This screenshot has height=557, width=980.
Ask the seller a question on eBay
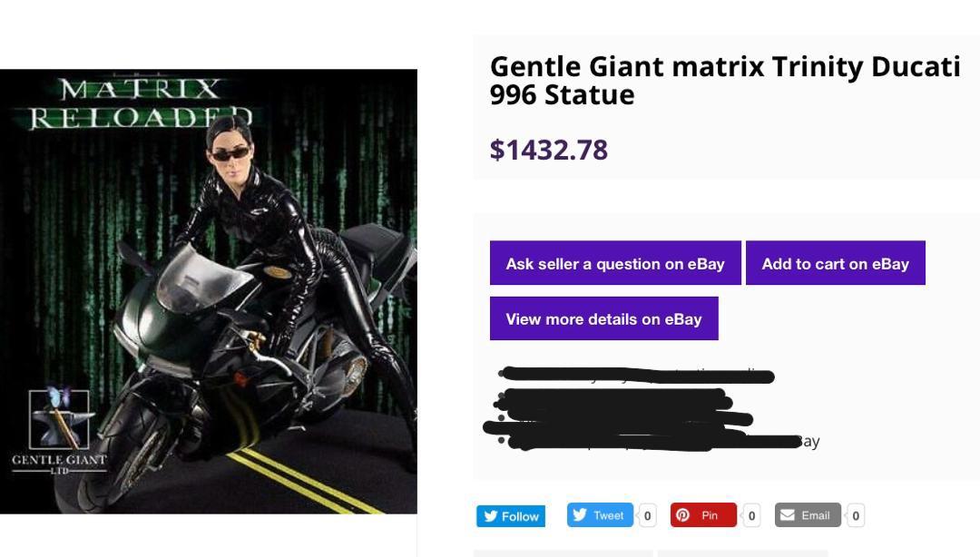(x=615, y=263)
